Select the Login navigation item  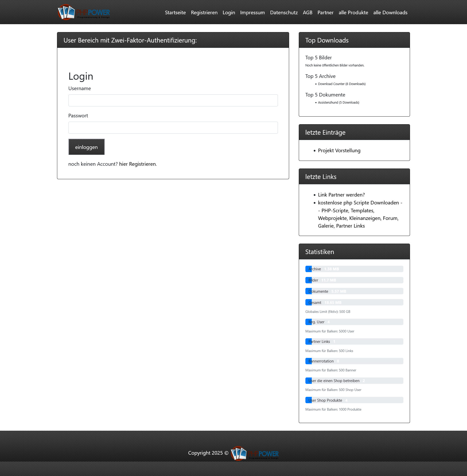[229, 12]
